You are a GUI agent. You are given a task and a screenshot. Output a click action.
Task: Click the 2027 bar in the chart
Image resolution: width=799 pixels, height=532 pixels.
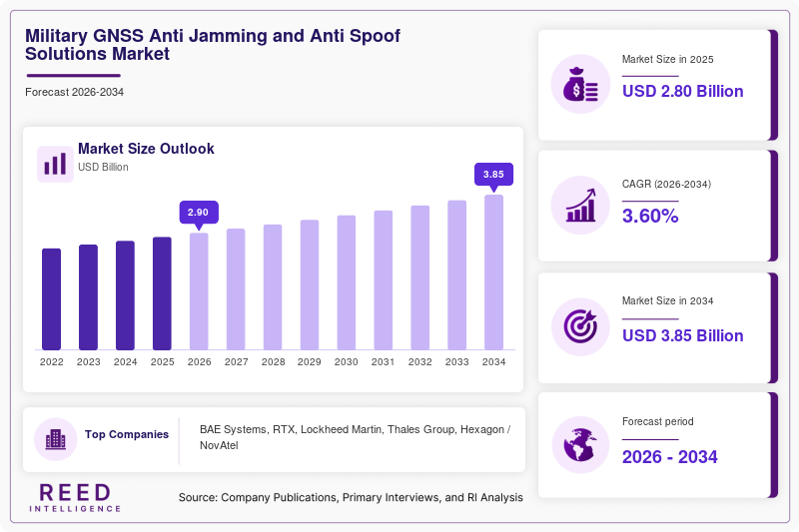(x=236, y=289)
